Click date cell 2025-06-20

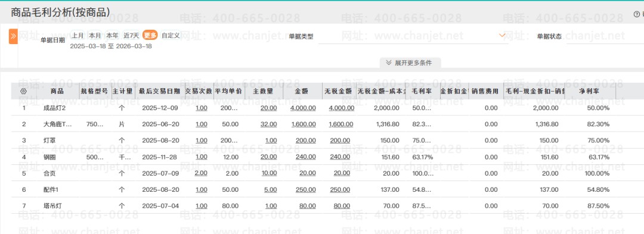[x=160, y=124]
